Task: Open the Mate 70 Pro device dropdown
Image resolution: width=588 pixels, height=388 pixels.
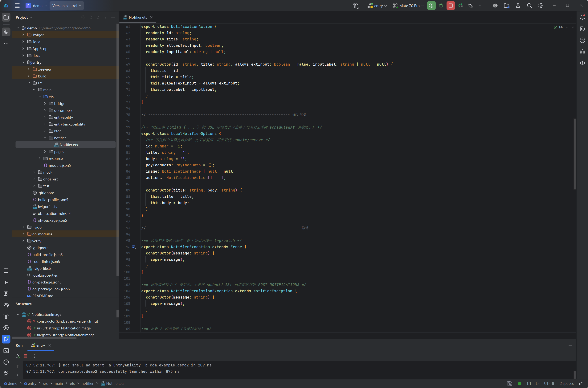Action: (x=408, y=6)
